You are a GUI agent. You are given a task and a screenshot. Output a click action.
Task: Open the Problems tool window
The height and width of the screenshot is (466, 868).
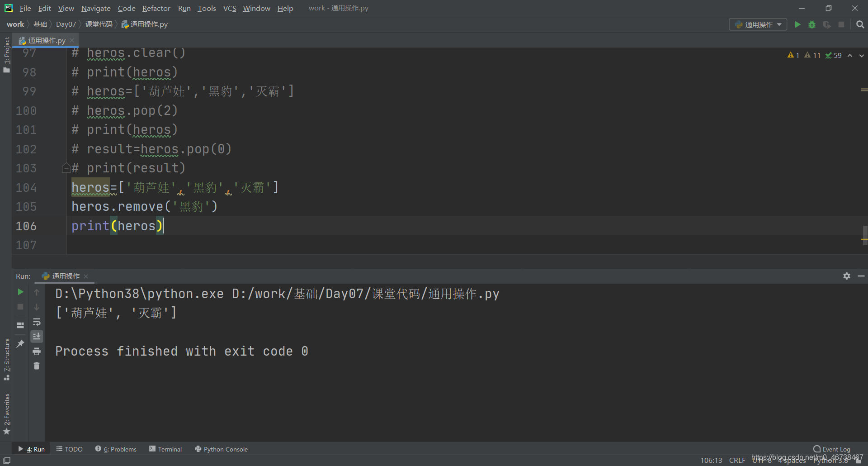coord(116,449)
